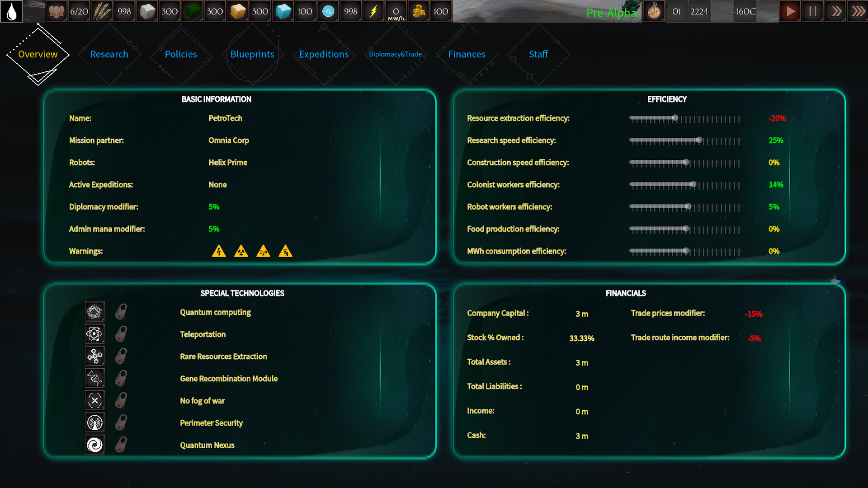Click the No fog of war eye icon

click(94, 400)
